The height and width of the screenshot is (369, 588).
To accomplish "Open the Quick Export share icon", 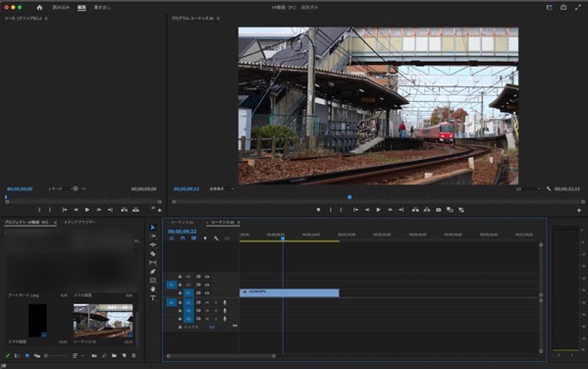I will click(x=563, y=7).
